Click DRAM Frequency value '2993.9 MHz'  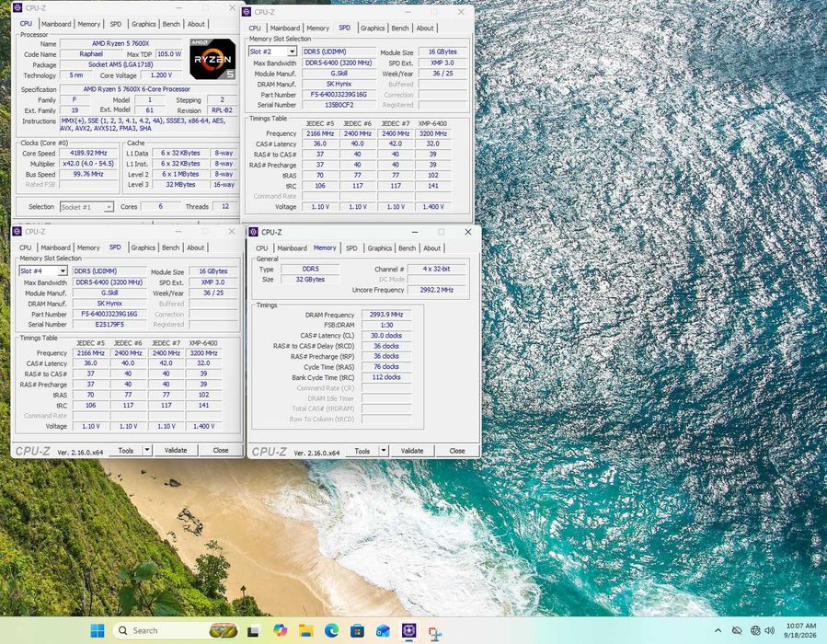(386, 315)
